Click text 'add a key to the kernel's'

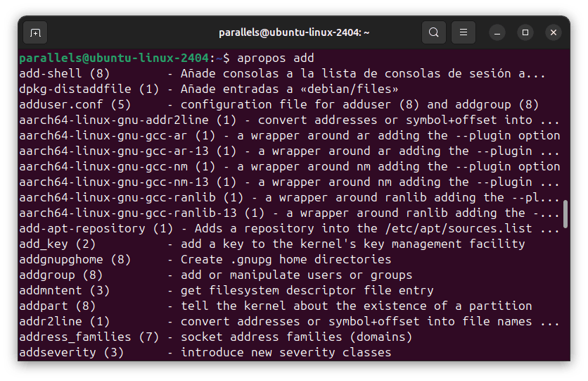269,244
